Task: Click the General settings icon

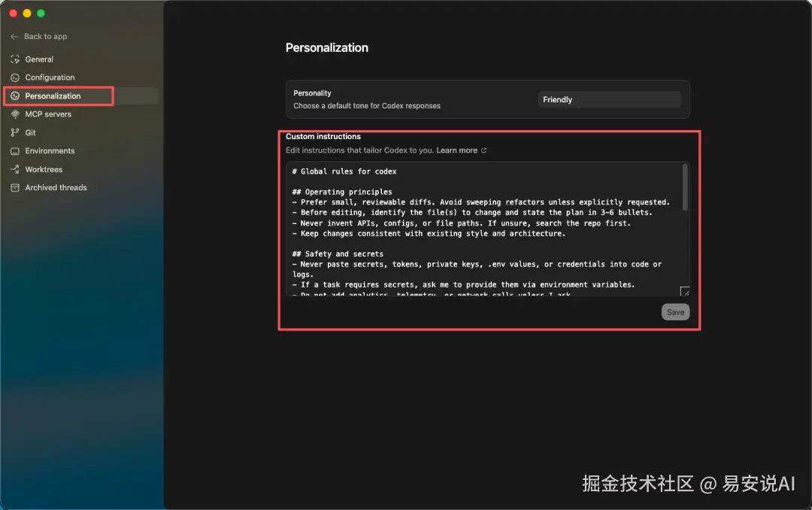Action: [x=15, y=59]
